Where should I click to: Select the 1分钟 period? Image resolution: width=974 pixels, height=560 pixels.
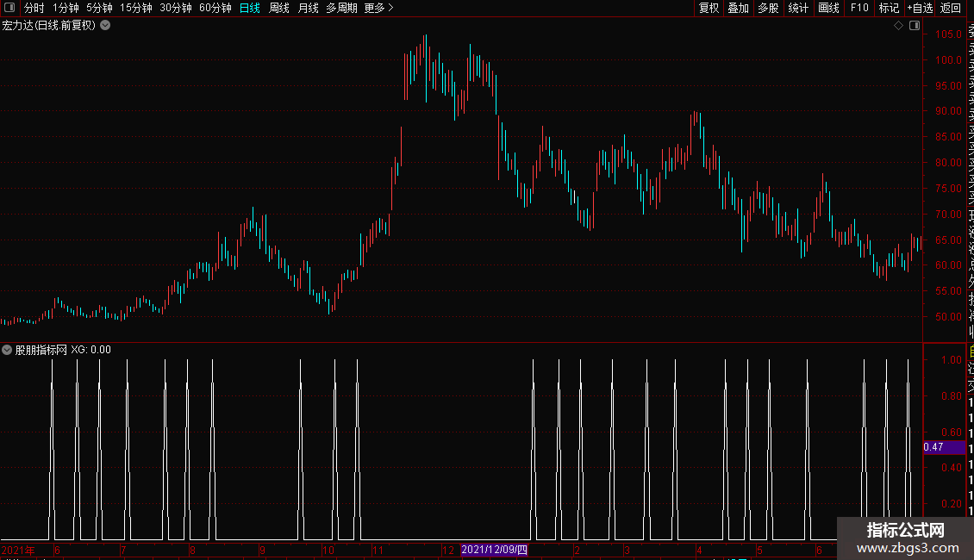[66, 8]
